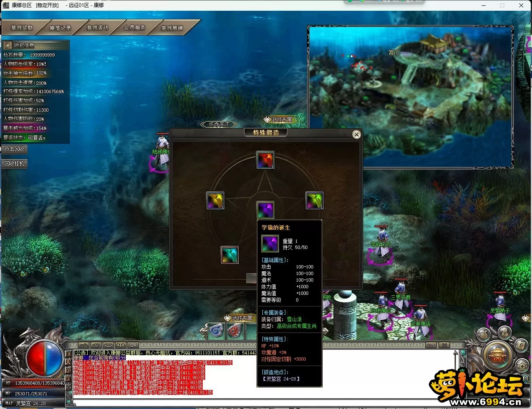
Task: Click the 武侠专属 label above the forge dialog
Action: 278,120
